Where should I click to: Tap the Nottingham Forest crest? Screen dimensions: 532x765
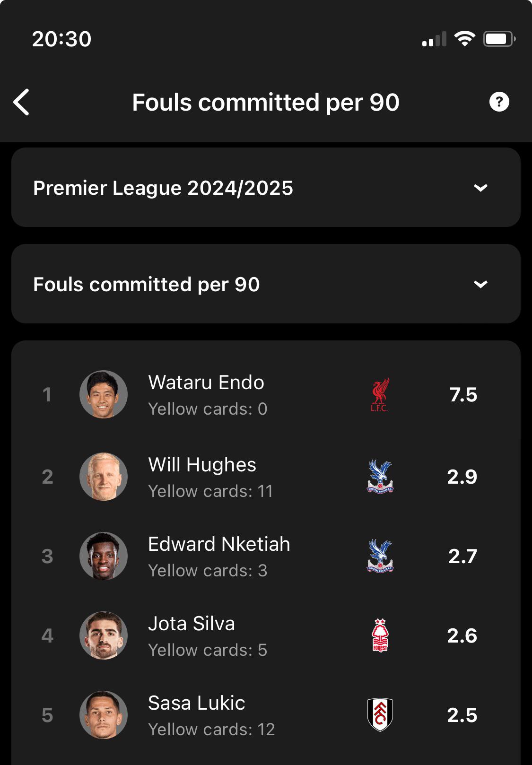380,635
